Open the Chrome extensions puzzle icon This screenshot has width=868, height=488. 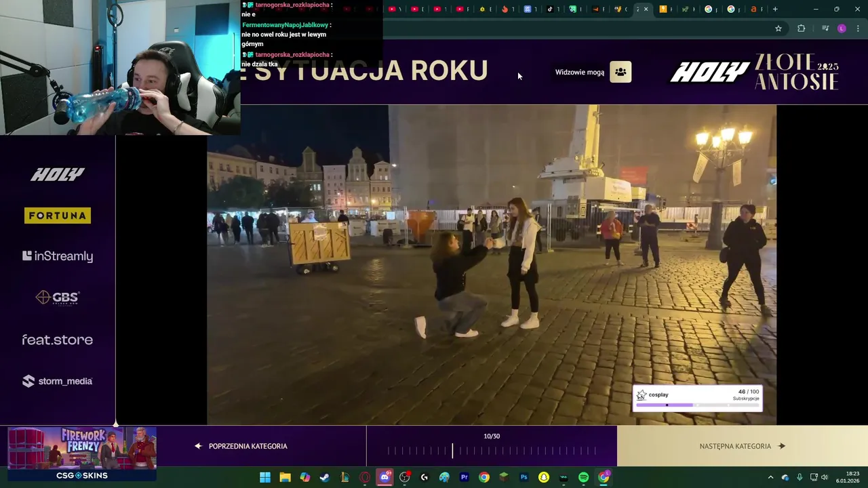(x=802, y=28)
